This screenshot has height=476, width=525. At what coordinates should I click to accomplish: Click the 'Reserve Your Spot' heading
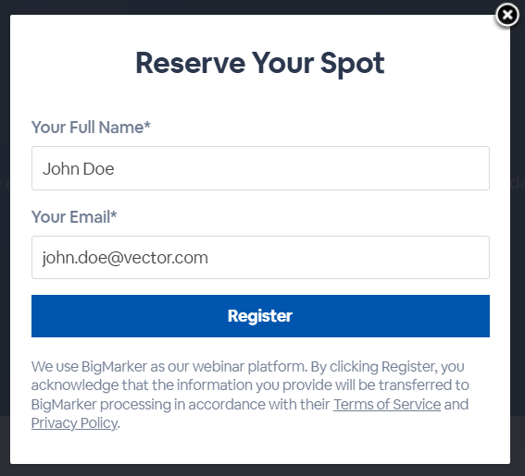pyautogui.click(x=260, y=63)
